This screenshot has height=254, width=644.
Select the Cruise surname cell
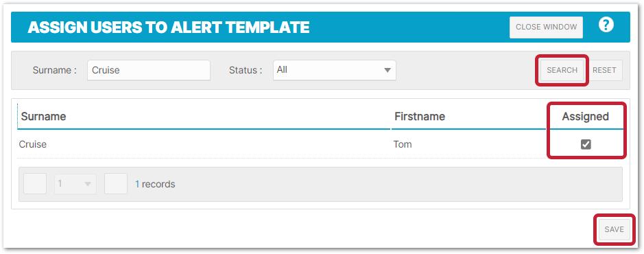[x=33, y=144]
